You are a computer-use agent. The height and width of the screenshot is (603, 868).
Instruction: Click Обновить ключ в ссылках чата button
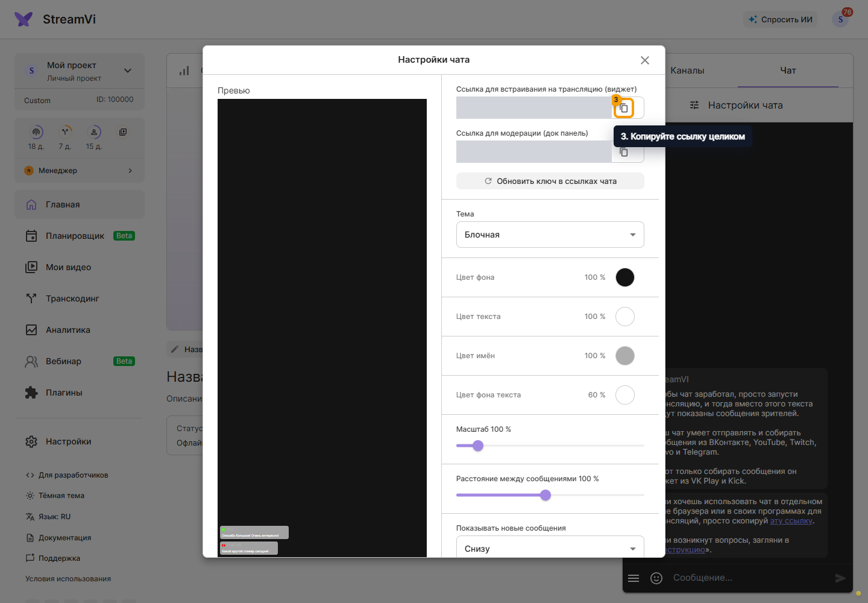[550, 181]
